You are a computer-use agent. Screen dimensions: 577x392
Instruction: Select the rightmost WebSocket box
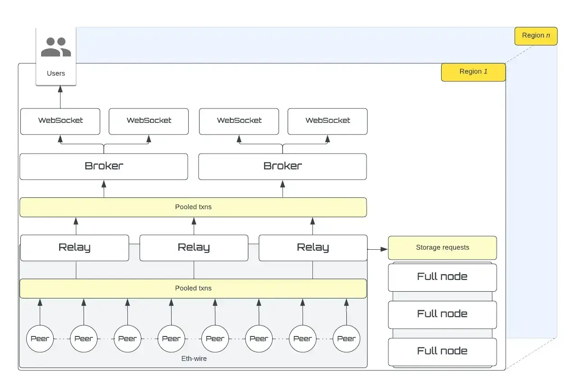tap(327, 121)
